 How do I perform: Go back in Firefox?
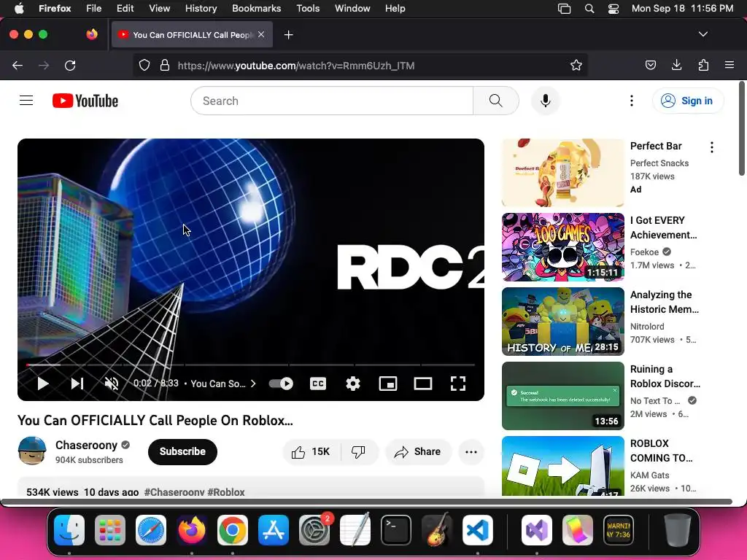[x=18, y=65]
